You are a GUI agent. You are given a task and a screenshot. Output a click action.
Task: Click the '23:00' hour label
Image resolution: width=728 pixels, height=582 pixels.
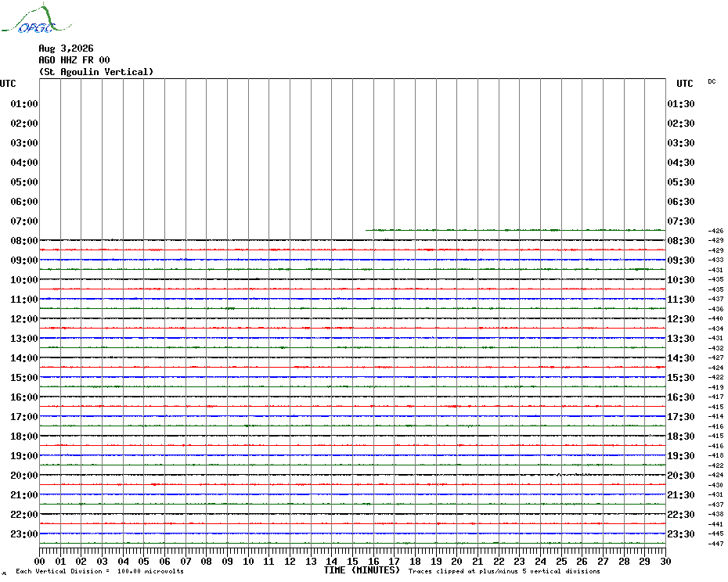tap(24, 534)
